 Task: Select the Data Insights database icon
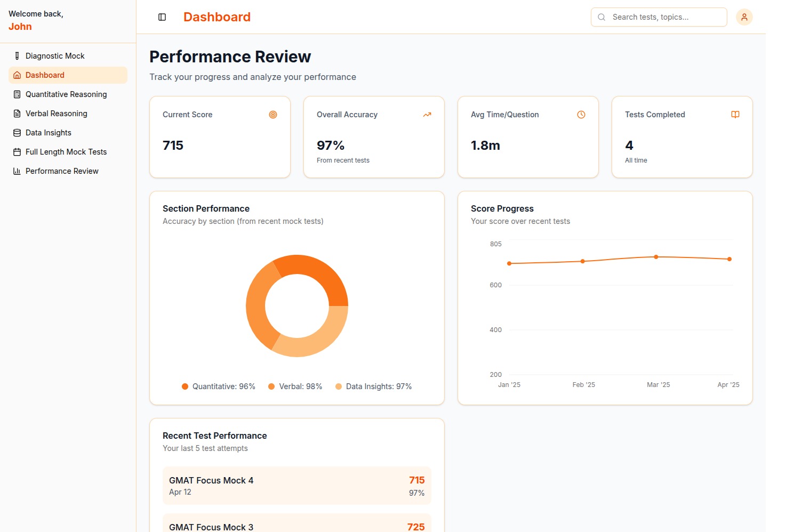17,132
